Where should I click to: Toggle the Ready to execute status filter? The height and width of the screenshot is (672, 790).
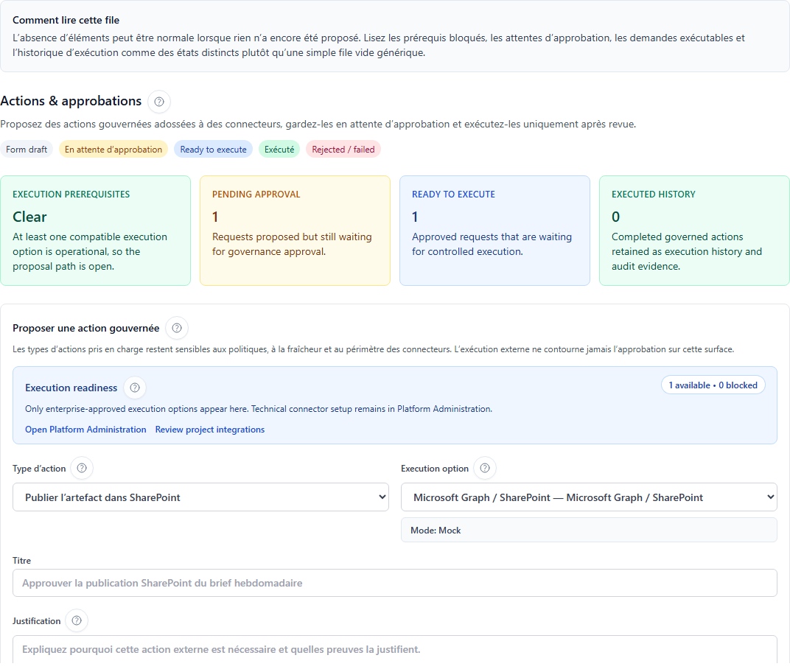pyautogui.click(x=213, y=149)
